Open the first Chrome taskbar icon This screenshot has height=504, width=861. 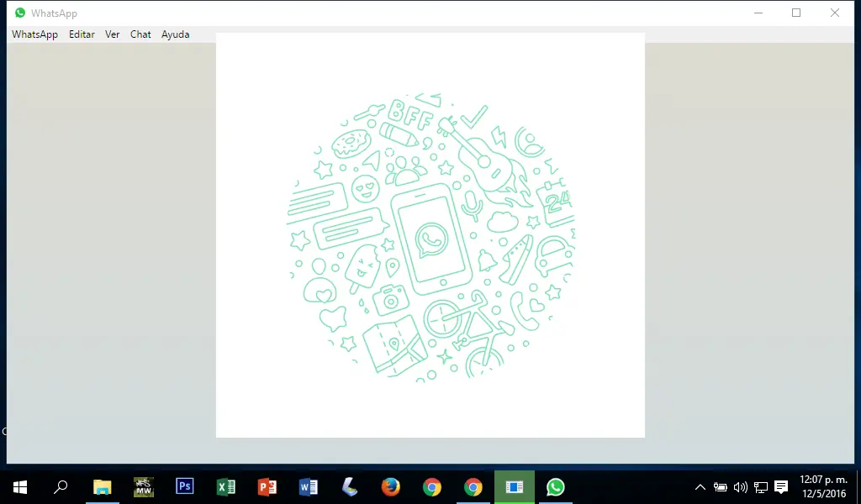click(x=431, y=487)
